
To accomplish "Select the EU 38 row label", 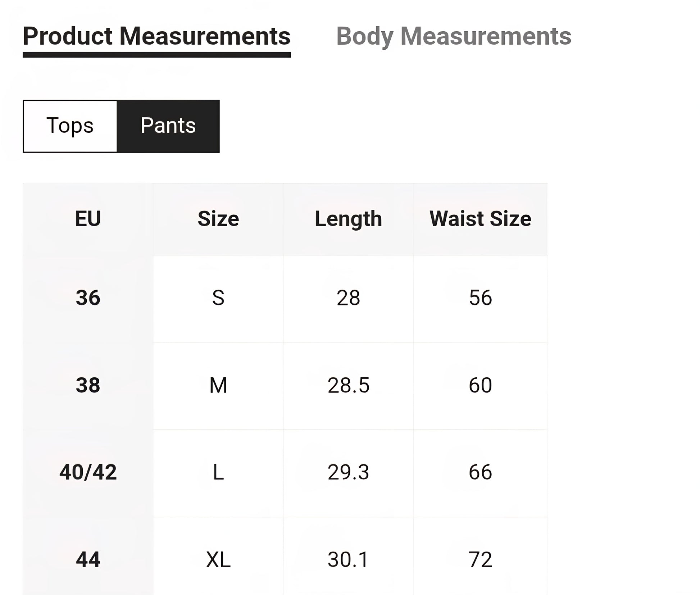I will click(x=88, y=385).
